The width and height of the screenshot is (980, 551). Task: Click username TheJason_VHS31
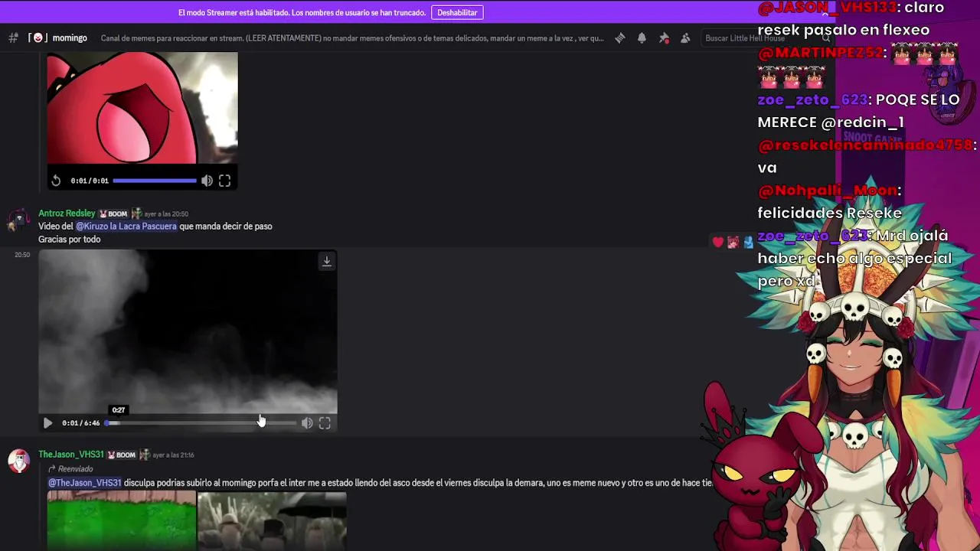[x=71, y=455]
